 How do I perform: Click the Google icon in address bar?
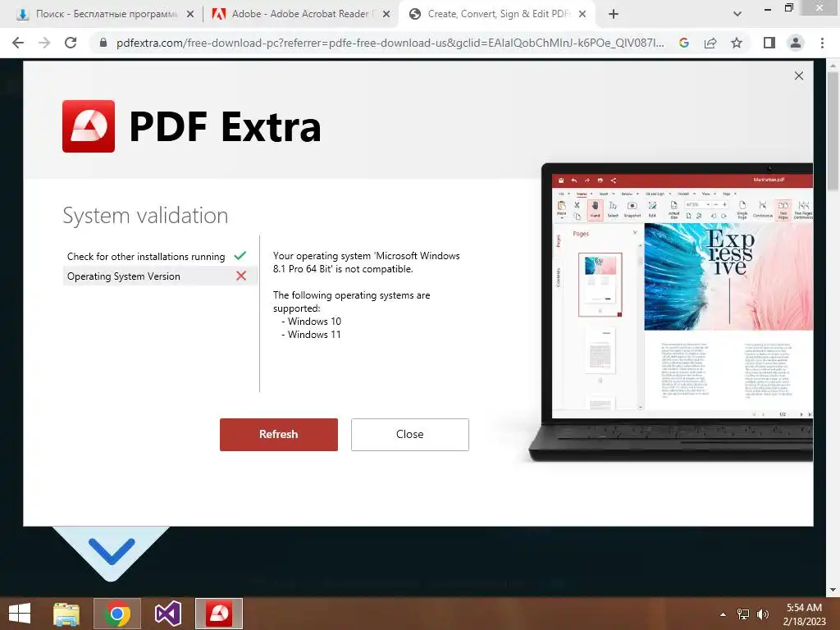684,43
